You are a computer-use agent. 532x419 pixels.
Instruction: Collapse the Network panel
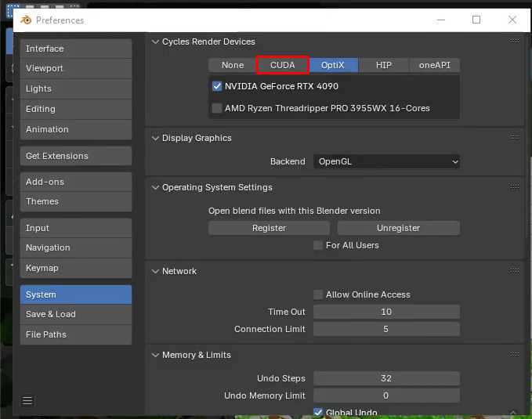pyautogui.click(x=155, y=271)
